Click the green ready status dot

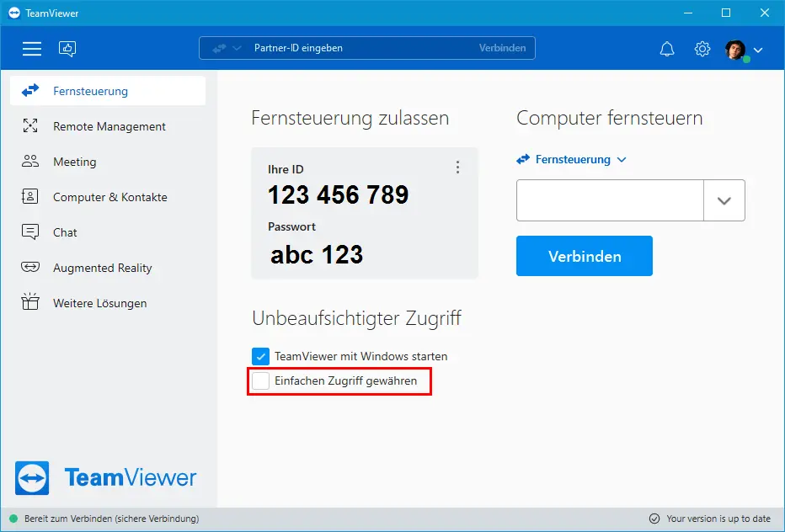(x=13, y=519)
